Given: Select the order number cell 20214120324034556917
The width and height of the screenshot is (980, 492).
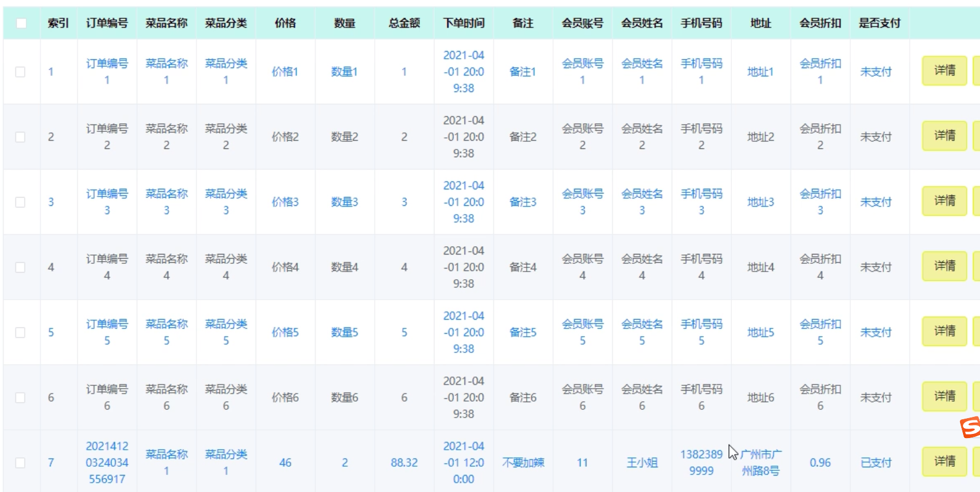Looking at the screenshot, I should click(x=107, y=463).
